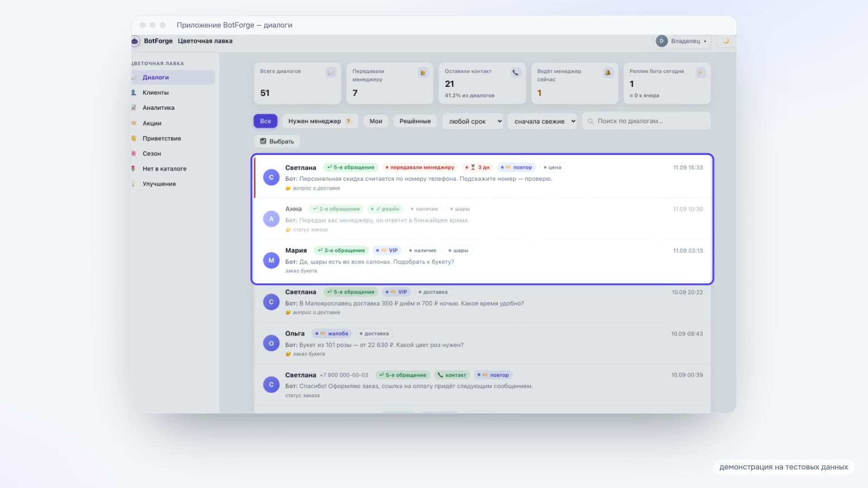Click the Цветочная лавка shop name in header
The height and width of the screenshot is (488, 868).
[205, 41]
